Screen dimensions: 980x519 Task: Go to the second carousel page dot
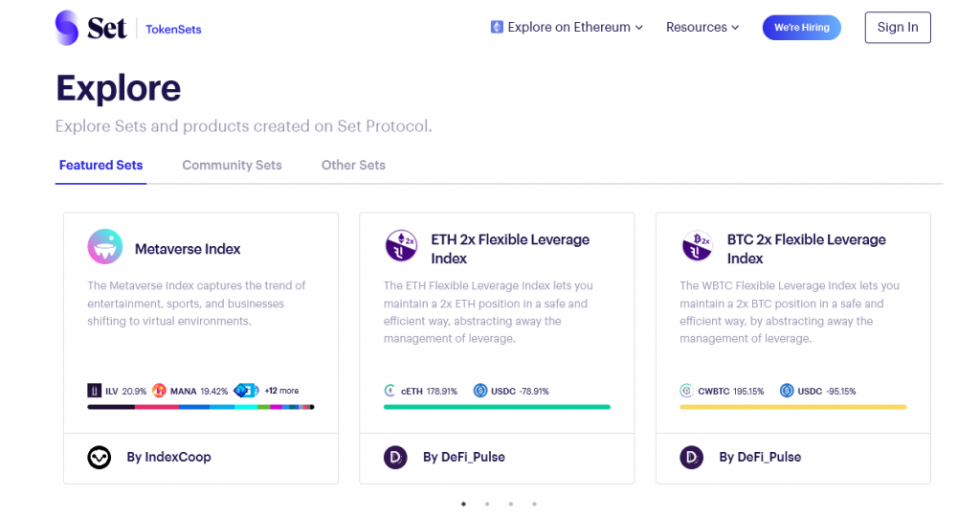point(487,504)
